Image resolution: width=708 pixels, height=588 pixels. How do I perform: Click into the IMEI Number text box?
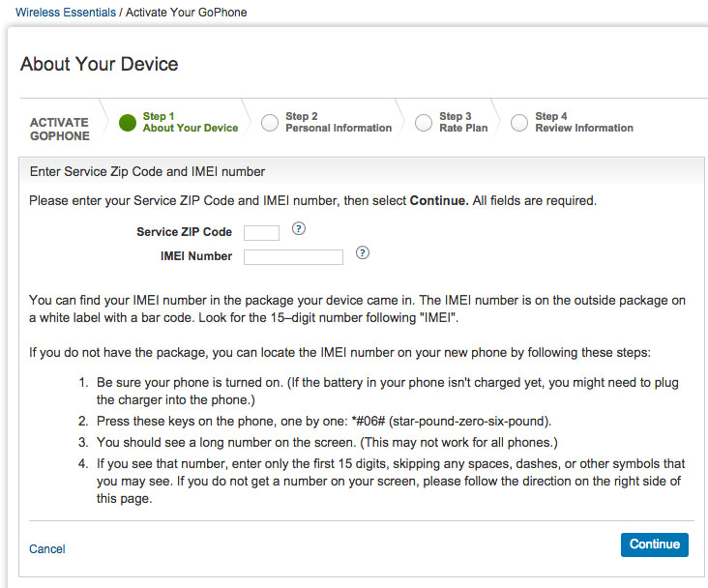click(293, 257)
